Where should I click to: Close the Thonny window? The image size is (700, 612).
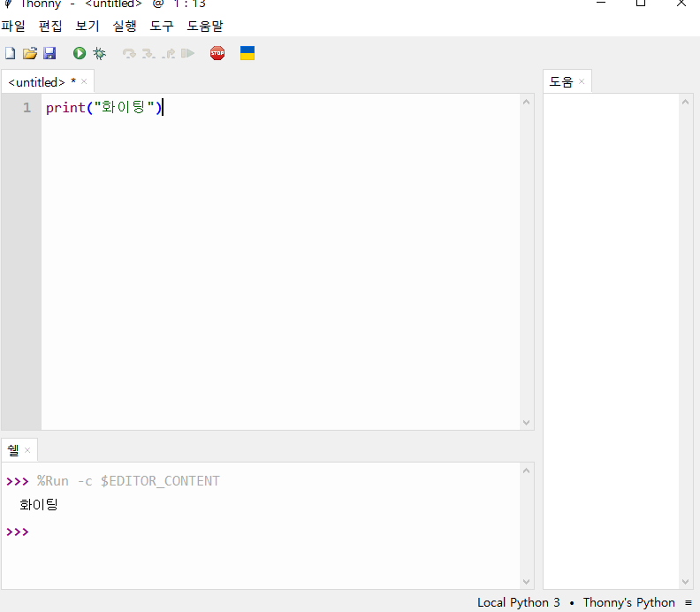(681, 4)
